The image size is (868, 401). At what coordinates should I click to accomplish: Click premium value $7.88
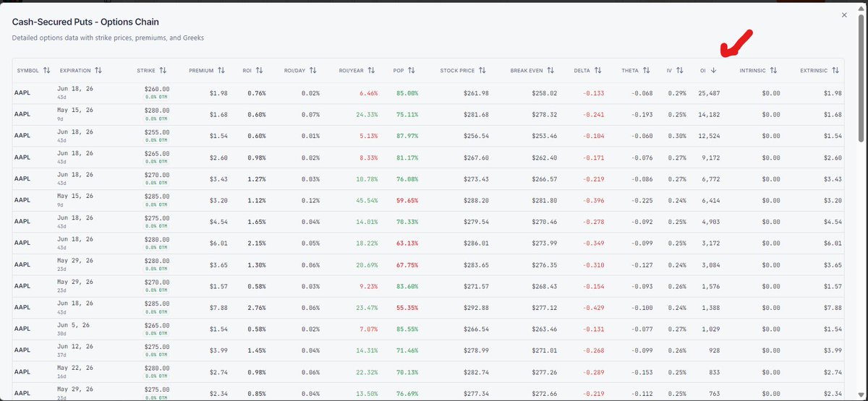tap(218, 308)
